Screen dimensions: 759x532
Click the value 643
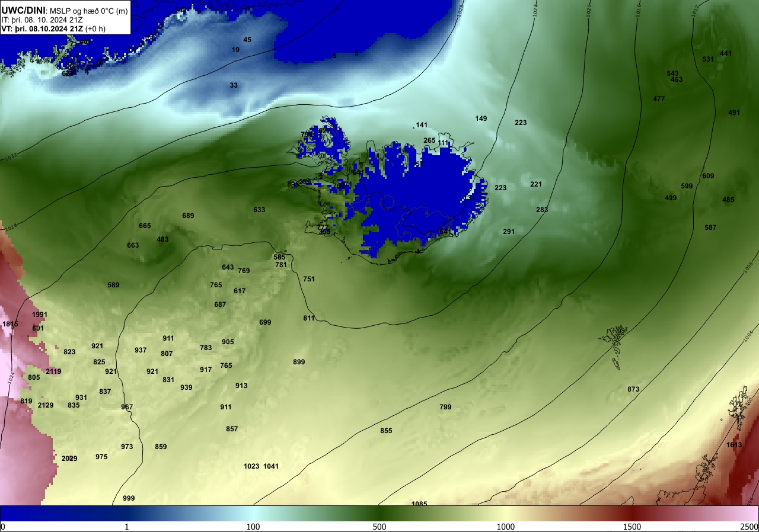[228, 267]
